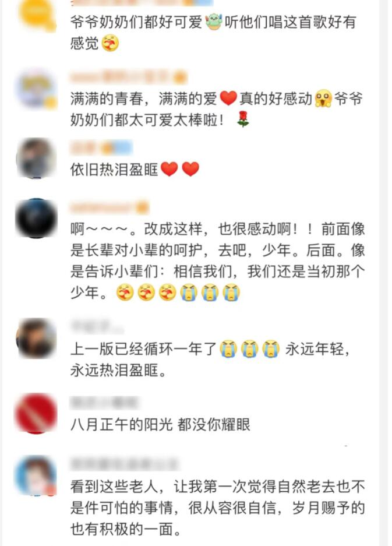This screenshot has height=546, width=392.
Task: Tap the avatar beside 看到这些老人 comment
Action: point(36,475)
